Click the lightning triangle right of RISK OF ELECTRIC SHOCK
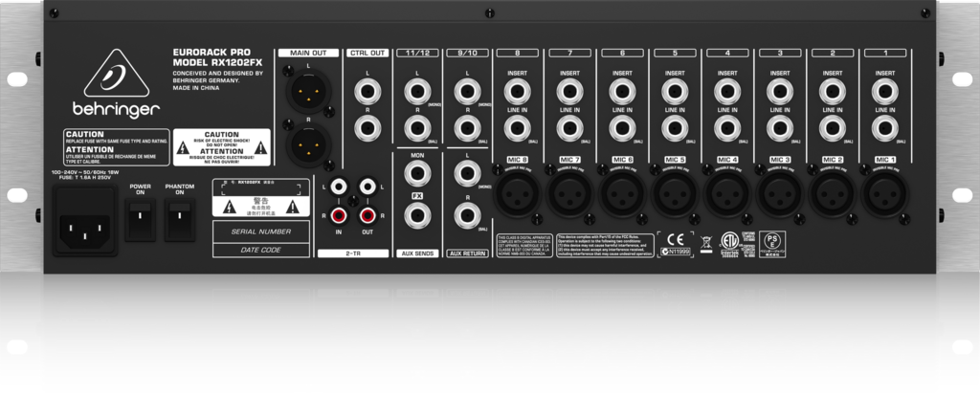 (x=260, y=147)
